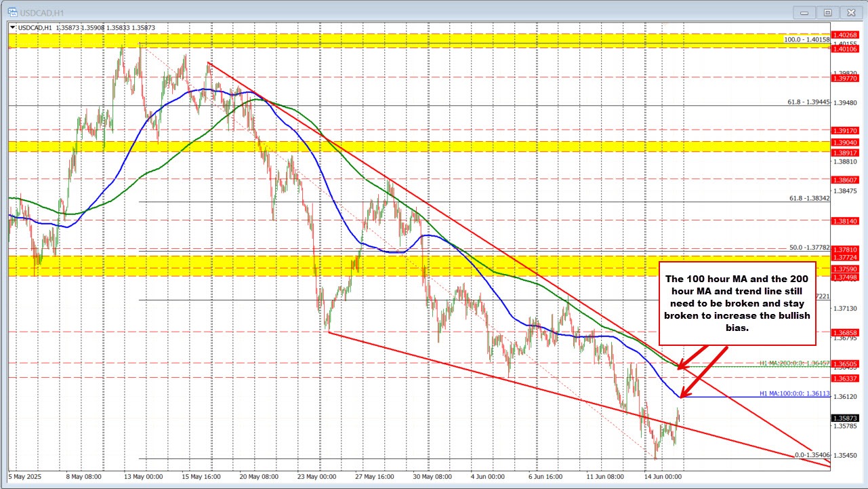Click the USDCAD,H1 ticker text in chart corner
Viewport: 868px width, 489px height.
35,26
